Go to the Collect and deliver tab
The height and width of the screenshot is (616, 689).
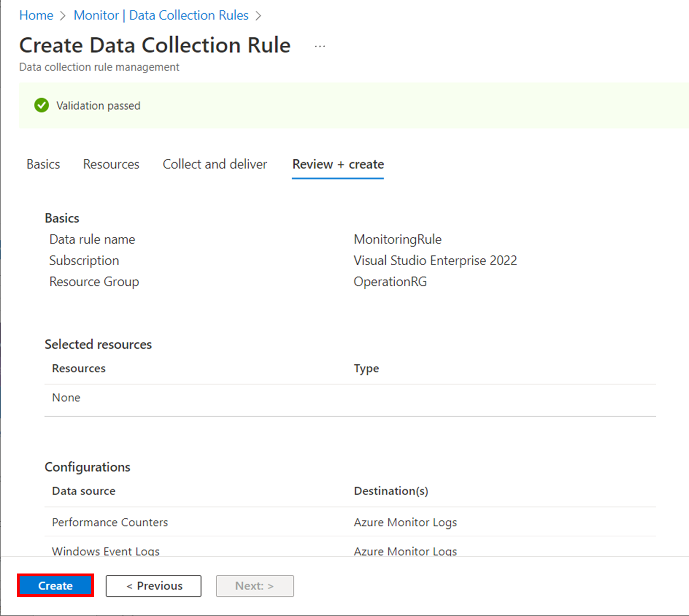coord(214,164)
